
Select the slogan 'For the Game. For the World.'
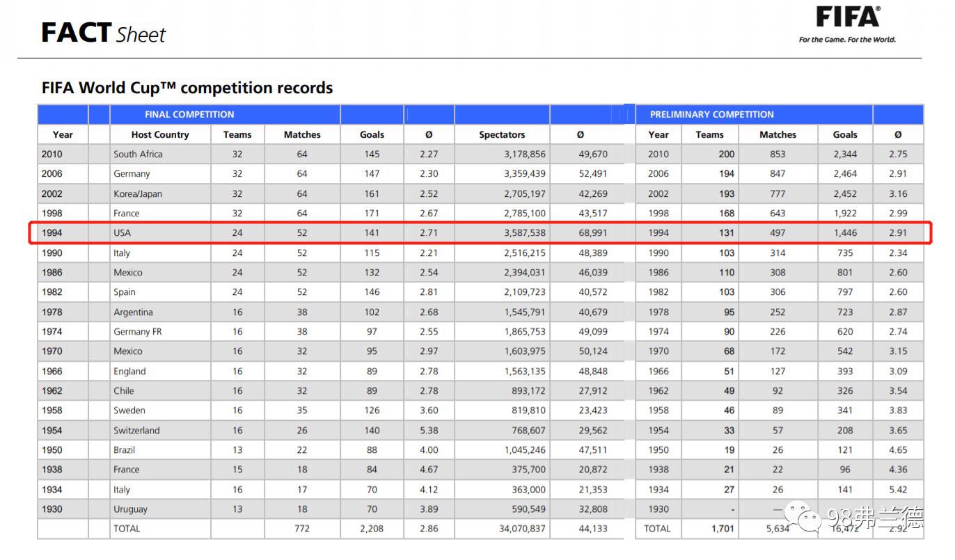pyautogui.click(x=847, y=40)
